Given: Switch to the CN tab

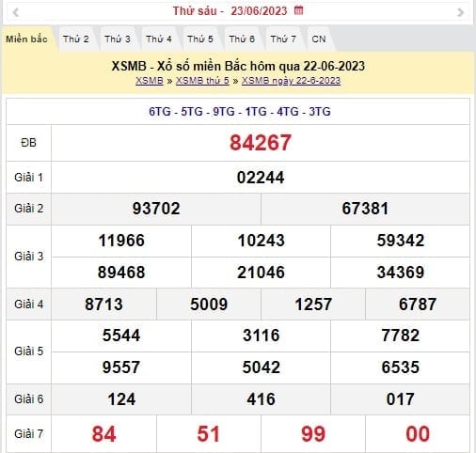Looking at the screenshot, I should [319, 39].
